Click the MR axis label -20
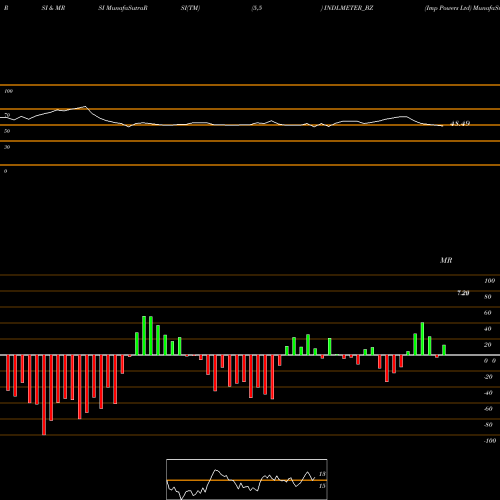The image size is (500, 500). pyautogui.click(x=488, y=377)
